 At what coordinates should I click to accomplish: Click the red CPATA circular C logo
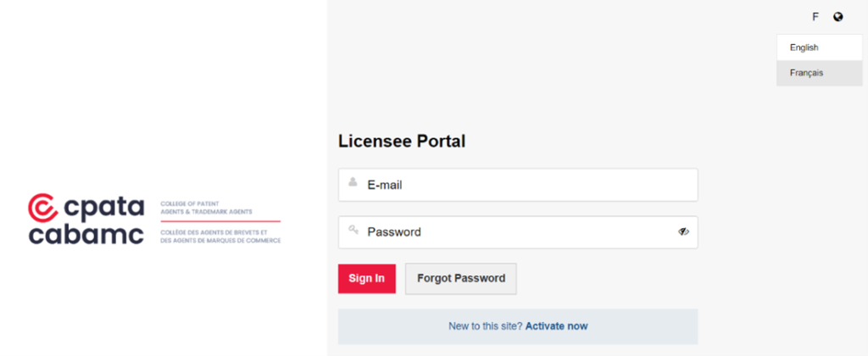(x=42, y=208)
